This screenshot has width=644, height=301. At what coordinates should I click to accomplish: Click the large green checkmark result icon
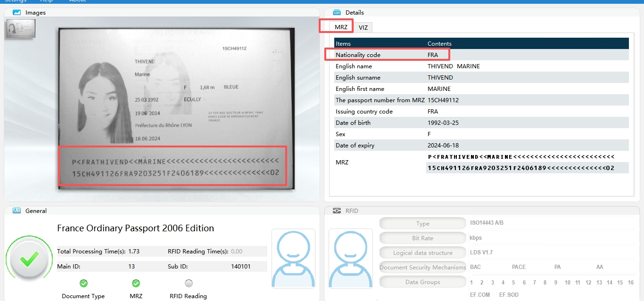(29, 259)
